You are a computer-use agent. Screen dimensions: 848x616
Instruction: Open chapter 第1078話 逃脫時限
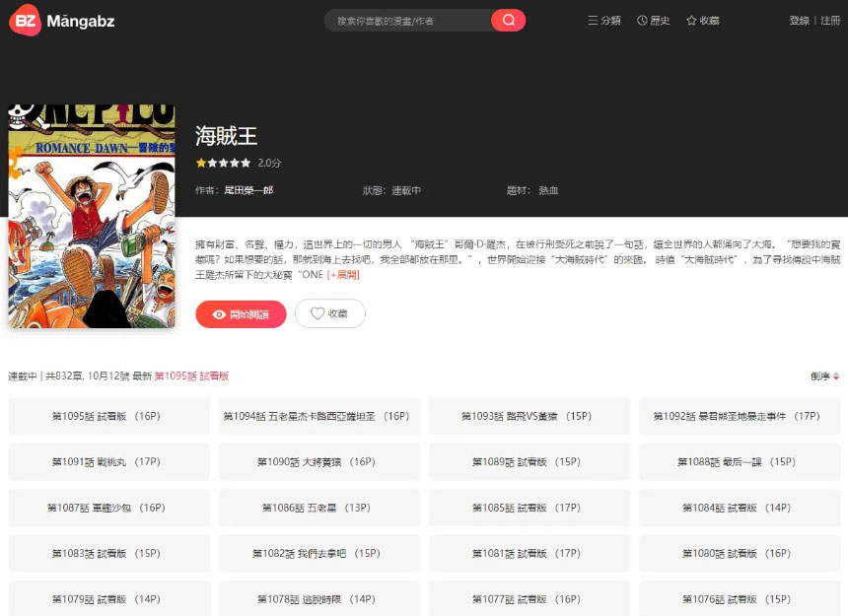click(x=319, y=598)
